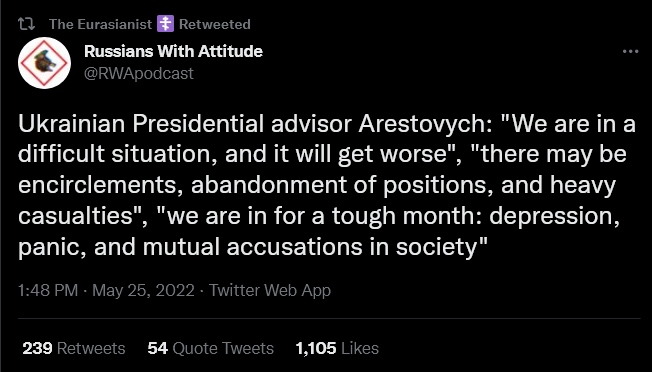Open profile via "Russians With Attitude" display name

click(173, 52)
